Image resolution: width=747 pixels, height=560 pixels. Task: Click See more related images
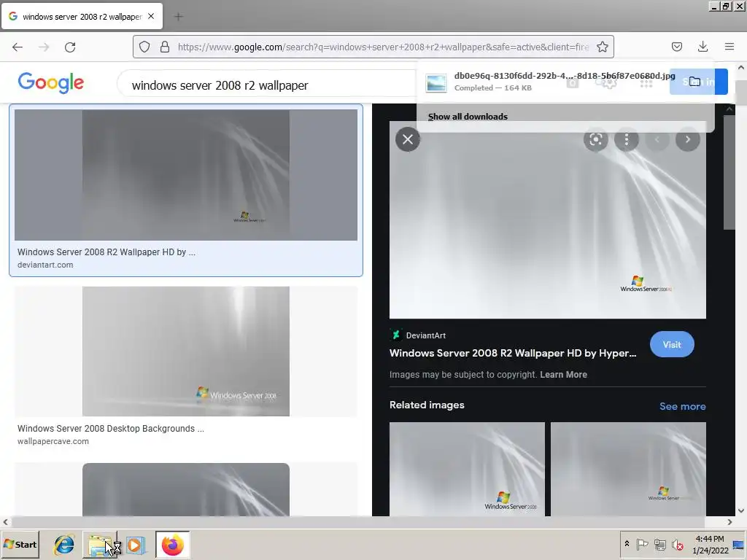pyautogui.click(x=683, y=406)
